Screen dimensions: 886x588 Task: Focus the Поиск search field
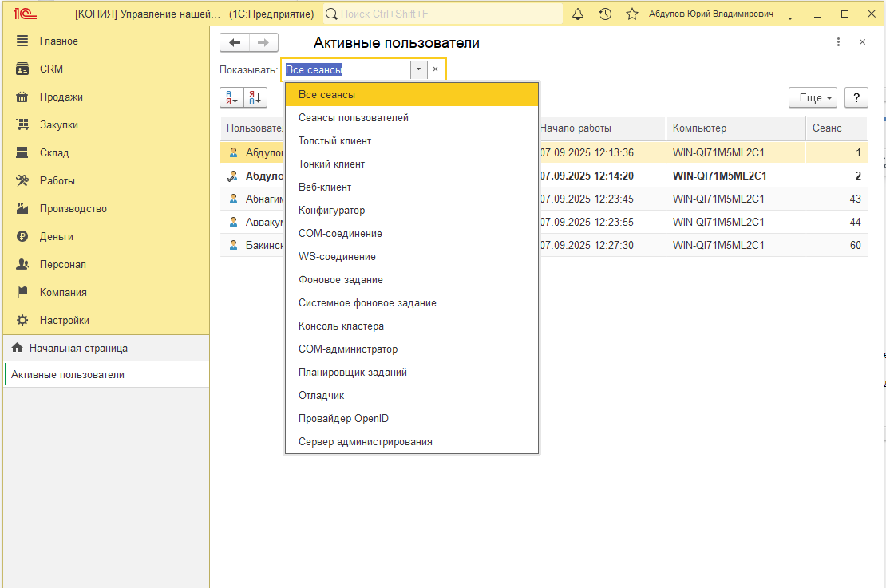tap(443, 14)
